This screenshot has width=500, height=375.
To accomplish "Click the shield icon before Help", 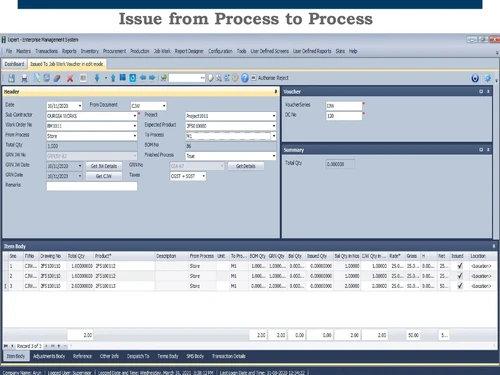I will coord(235,78).
